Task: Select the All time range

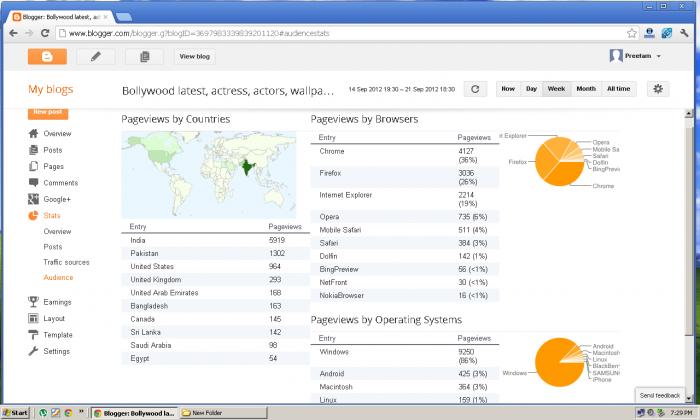Action: pyautogui.click(x=619, y=89)
